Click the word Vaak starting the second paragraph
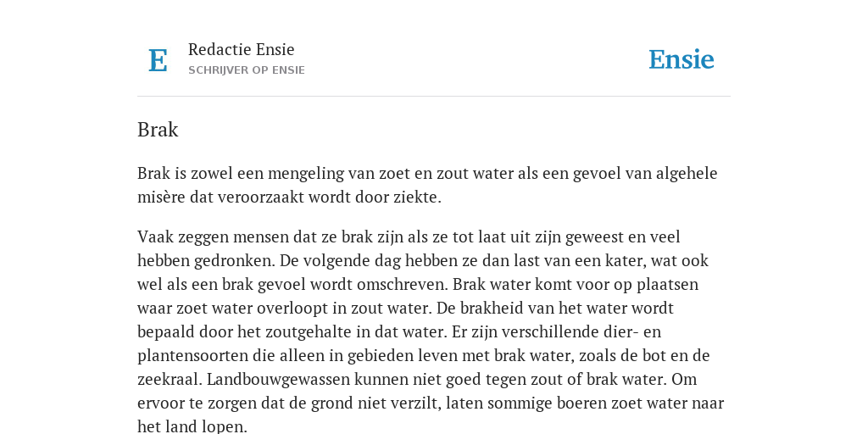The height and width of the screenshot is (434, 868). tap(156, 237)
